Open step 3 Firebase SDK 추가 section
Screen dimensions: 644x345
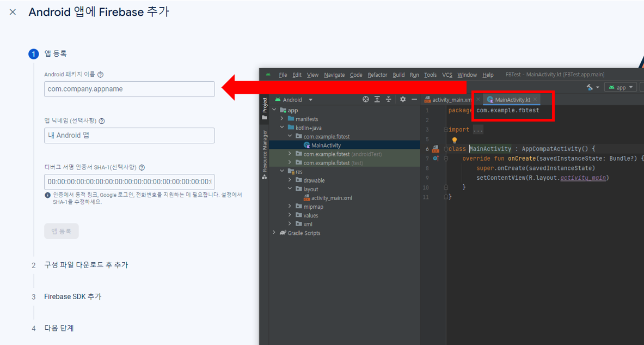coord(73,296)
